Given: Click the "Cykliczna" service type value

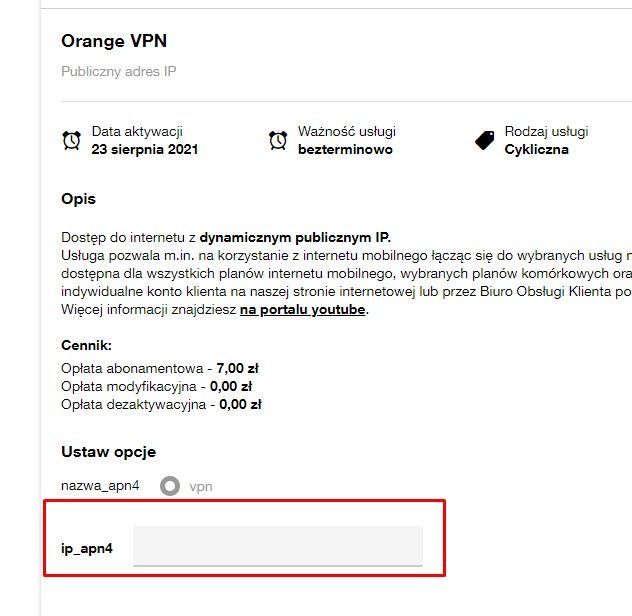Looking at the screenshot, I should [536, 150].
